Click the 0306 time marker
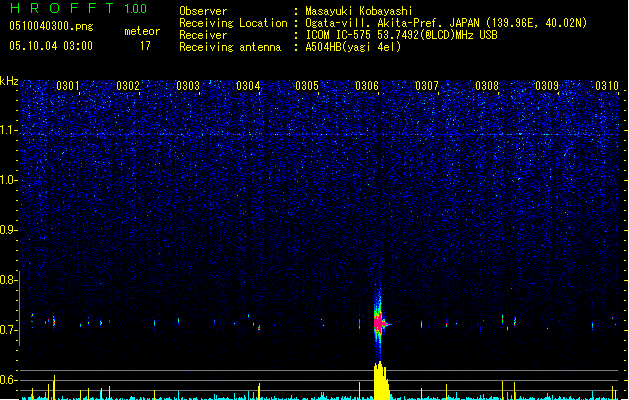 pyautogui.click(x=367, y=86)
